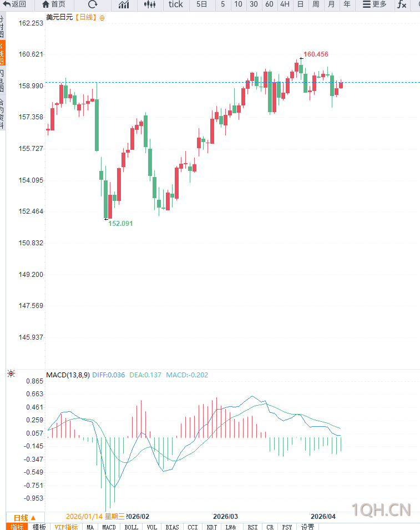The height and width of the screenshot is (530, 420).
Task: Click the MACD:-0.202 value
Action: point(187,375)
